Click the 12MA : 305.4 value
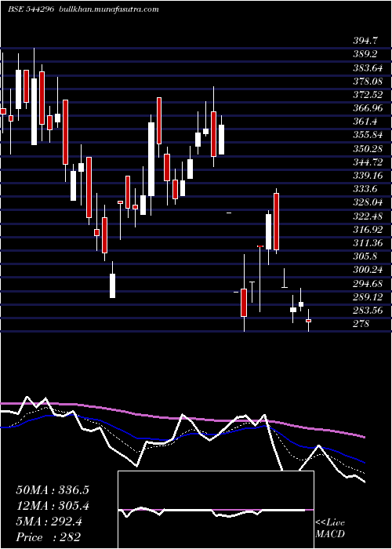Viewport: 392px width, 549px height. (x=53, y=506)
